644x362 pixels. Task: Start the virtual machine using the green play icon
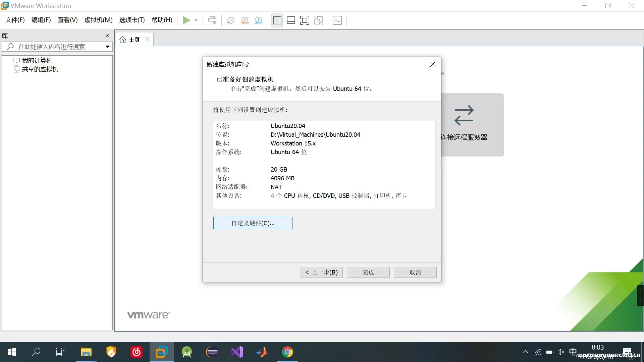pos(187,20)
